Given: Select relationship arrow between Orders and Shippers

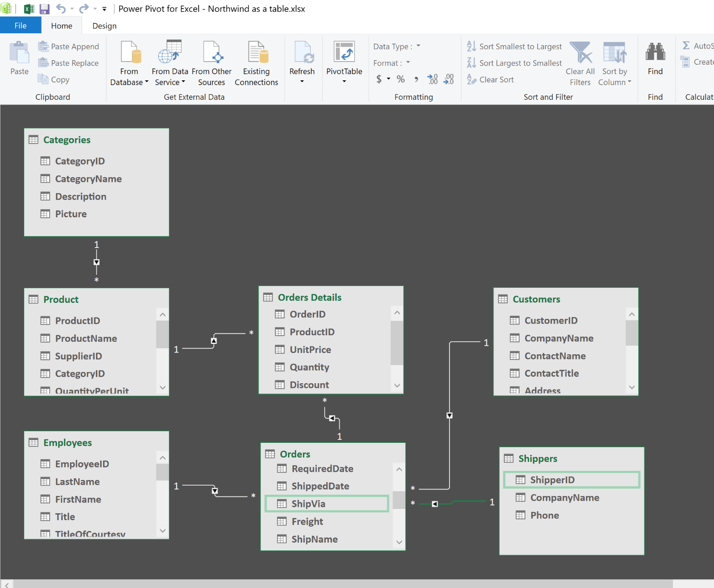Looking at the screenshot, I should [x=435, y=504].
